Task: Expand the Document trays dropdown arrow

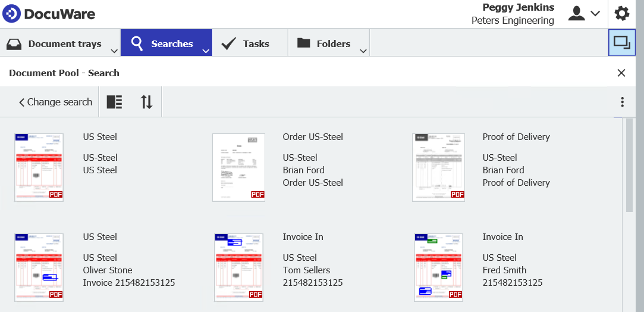Action: pos(114,51)
